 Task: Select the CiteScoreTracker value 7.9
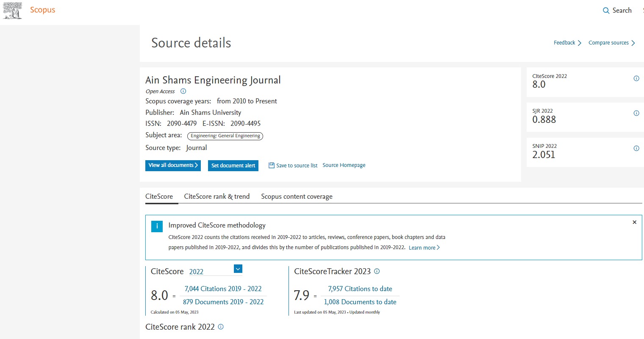[x=302, y=295]
